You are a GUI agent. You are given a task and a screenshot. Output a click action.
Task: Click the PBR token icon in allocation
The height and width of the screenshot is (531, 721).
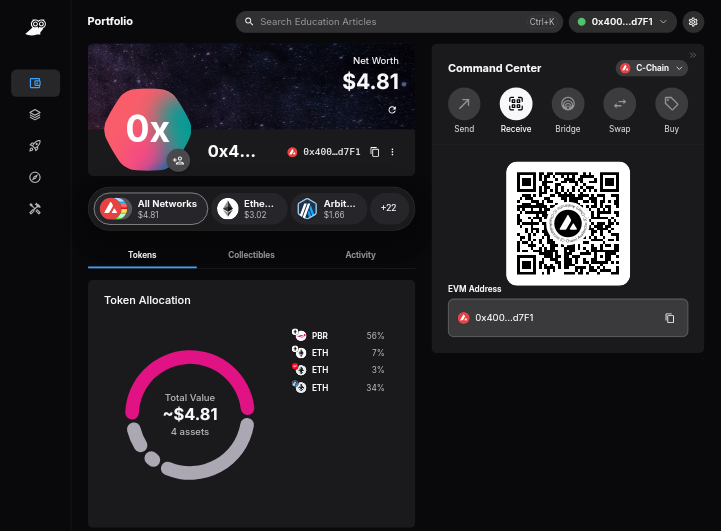(x=299, y=335)
